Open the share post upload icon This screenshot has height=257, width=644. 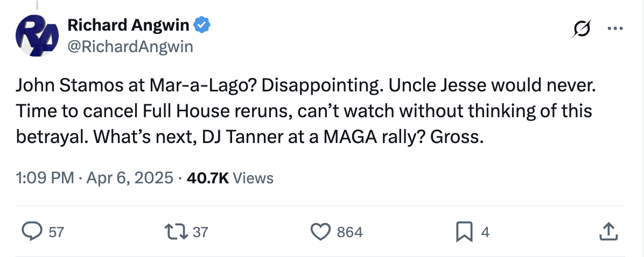click(608, 232)
